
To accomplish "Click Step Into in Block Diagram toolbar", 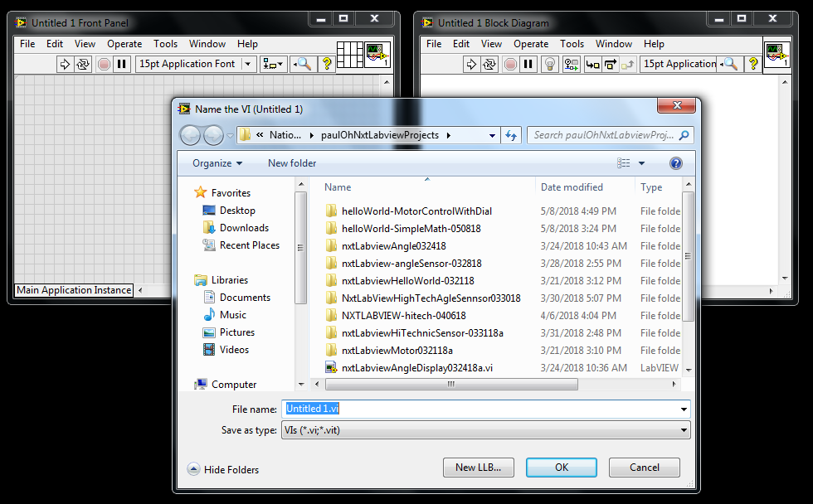I will 592,64.
